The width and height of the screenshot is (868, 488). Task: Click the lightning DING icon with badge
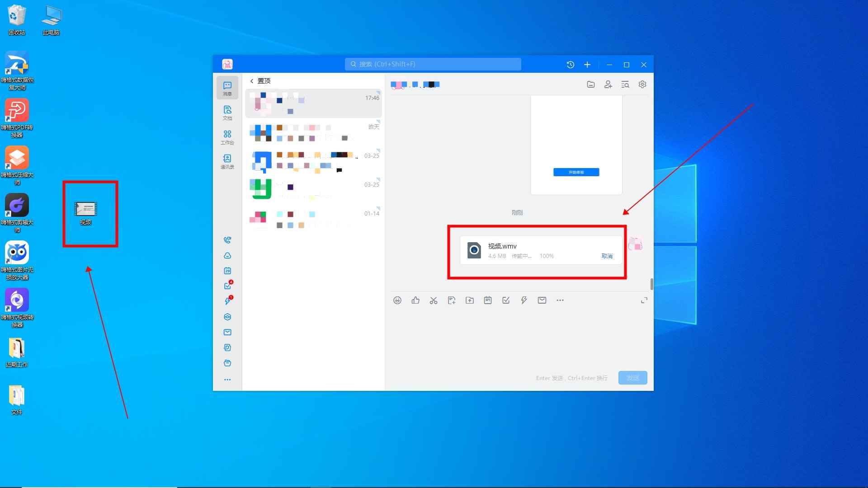pos(227,301)
